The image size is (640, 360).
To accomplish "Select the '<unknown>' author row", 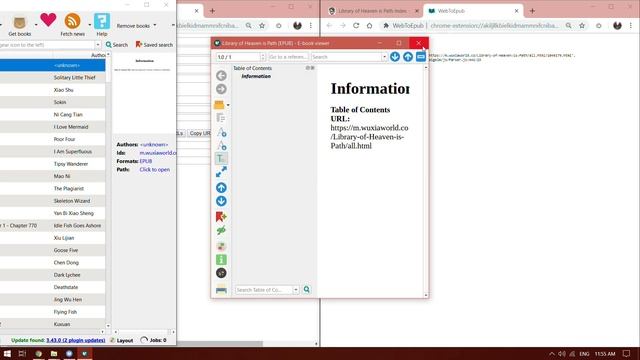I will tap(53, 65).
